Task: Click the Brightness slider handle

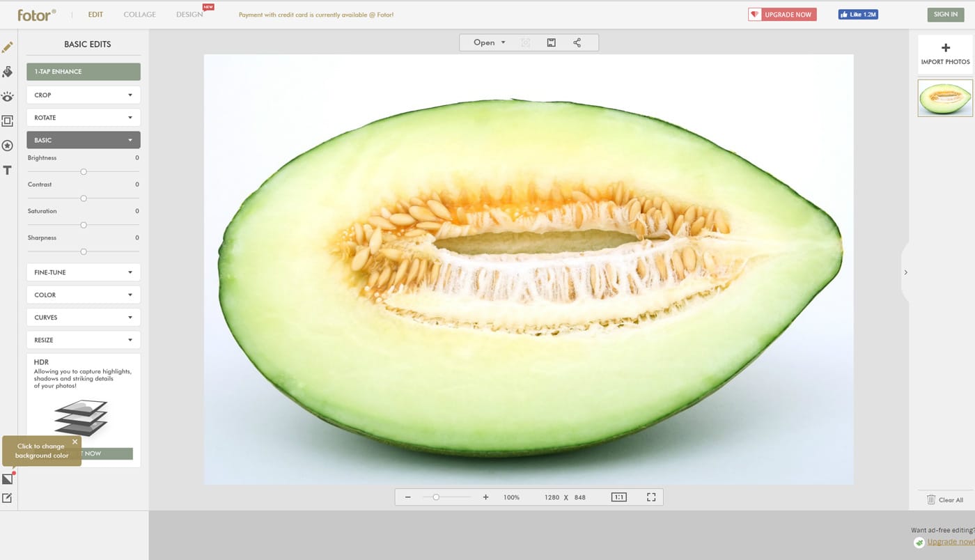Action: point(84,171)
